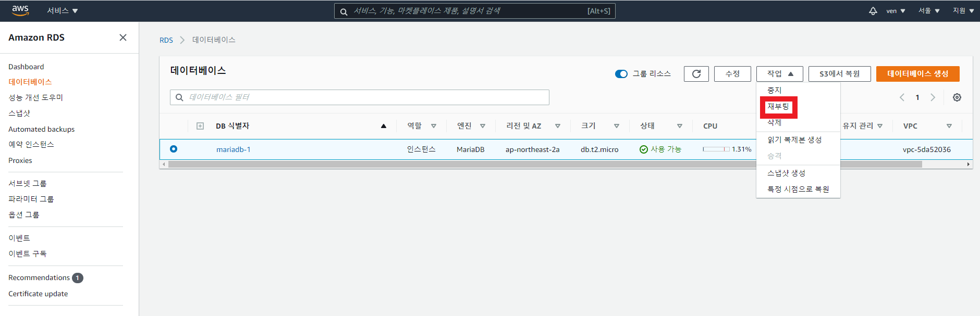Sort by 엔진 column
Viewport: 980px width, 316px height.
(x=483, y=126)
